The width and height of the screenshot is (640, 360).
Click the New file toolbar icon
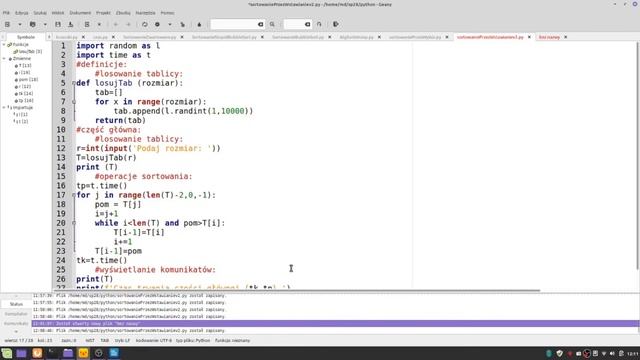(7, 24)
